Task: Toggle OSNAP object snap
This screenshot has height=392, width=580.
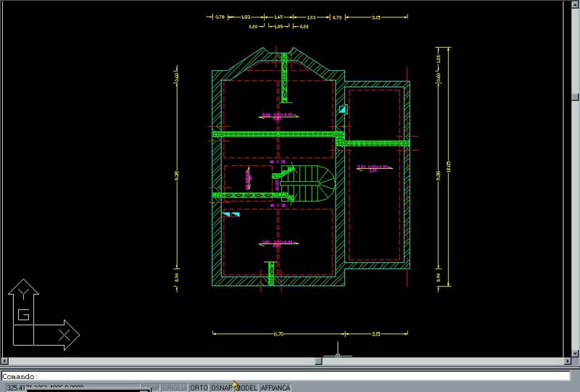Action: pos(221,388)
